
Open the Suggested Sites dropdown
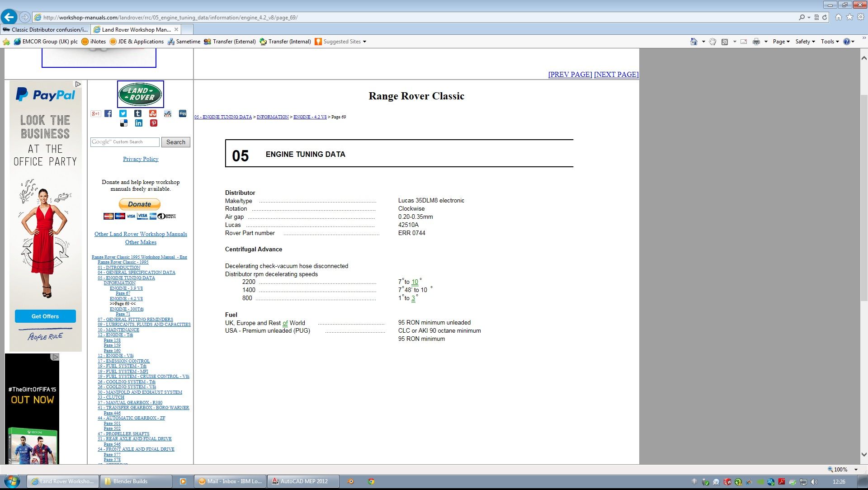point(340,42)
